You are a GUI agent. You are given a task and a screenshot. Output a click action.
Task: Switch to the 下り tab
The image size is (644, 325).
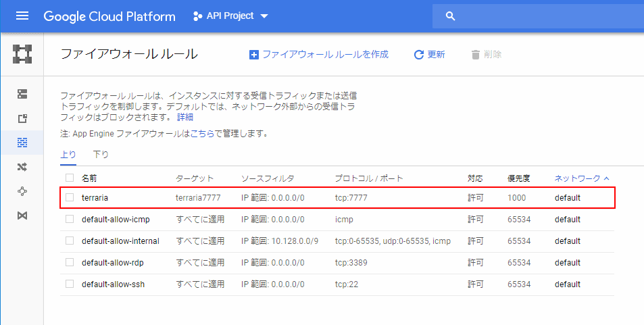(101, 155)
